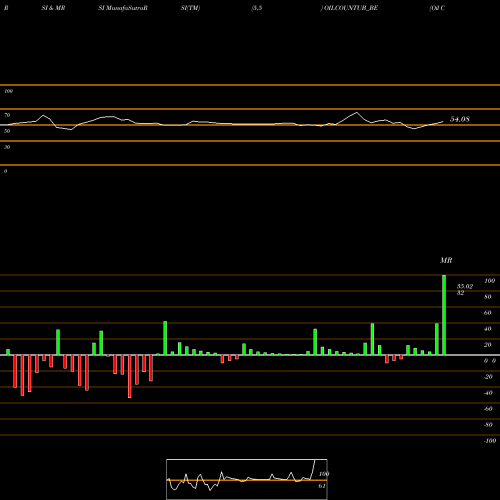This screenshot has height=500, width=500.
Task: Click the 70 level label on RSI axis
Action: (x=7, y=115)
